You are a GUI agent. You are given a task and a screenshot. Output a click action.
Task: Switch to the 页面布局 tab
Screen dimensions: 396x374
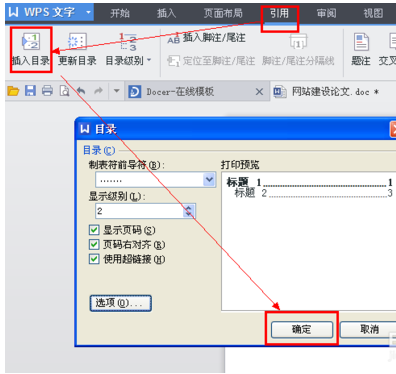point(223,13)
